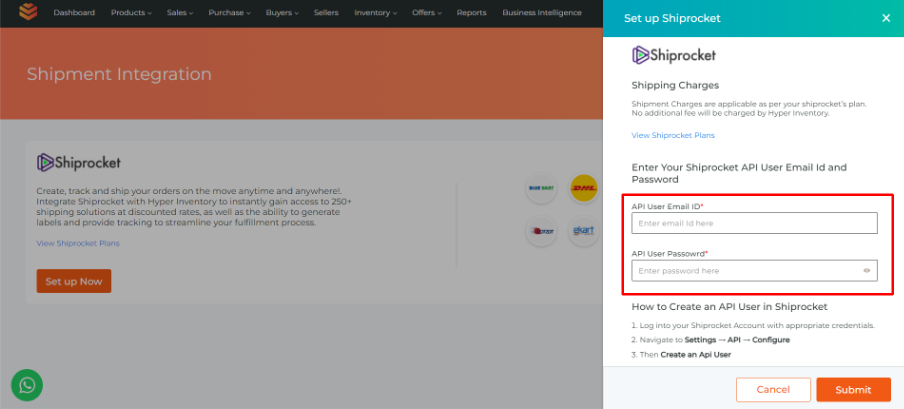Open View Shiprocket Plans link on card
The image size is (904, 409).
pyautogui.click(x=78, y=243)
